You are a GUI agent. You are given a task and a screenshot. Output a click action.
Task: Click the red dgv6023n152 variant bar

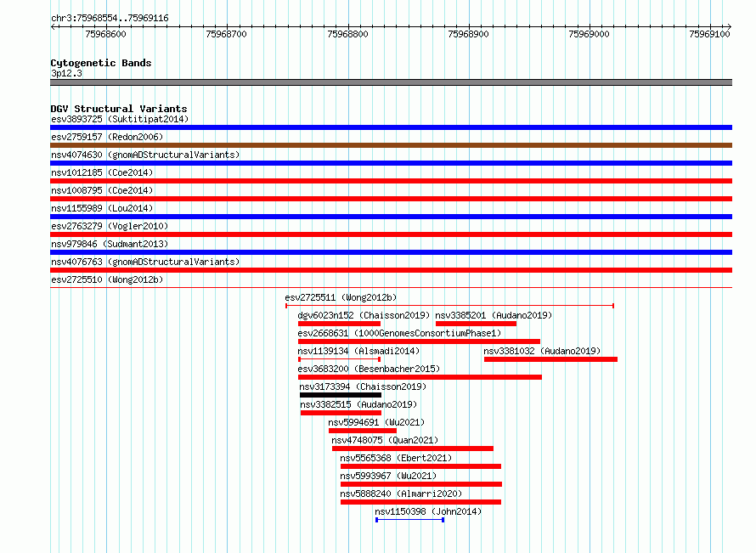coord(340,324)
